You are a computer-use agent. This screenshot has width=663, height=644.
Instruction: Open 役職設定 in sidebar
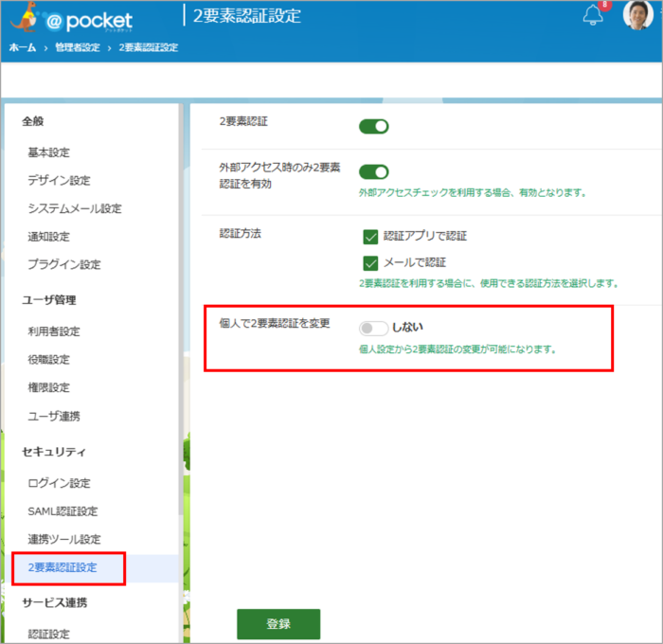point(48,359)
